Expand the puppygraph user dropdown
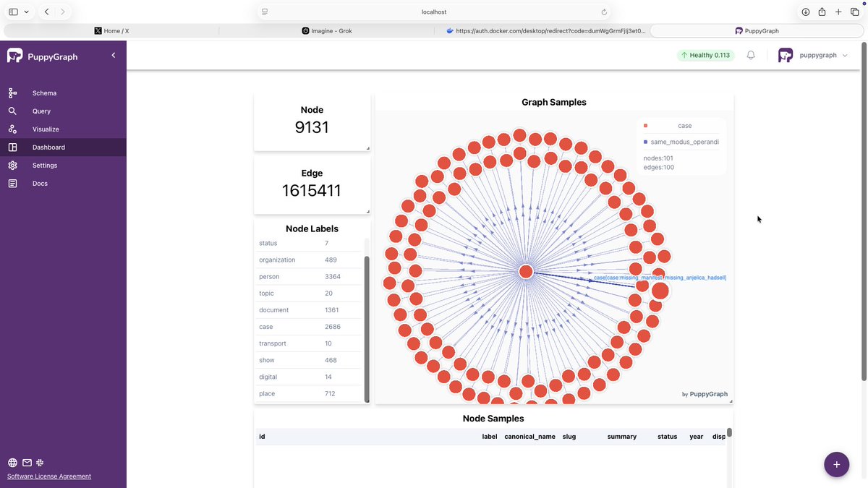Screen dimensions: 868x488 pos(845,56)
